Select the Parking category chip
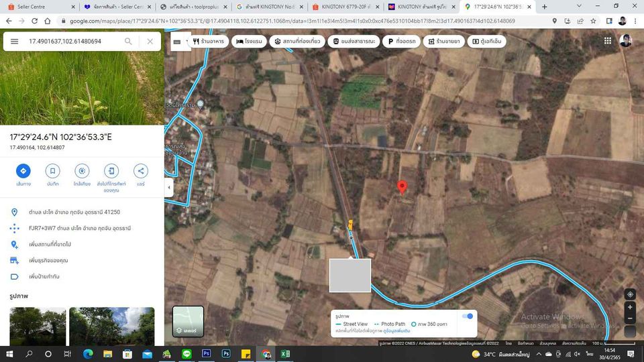The image size is (644, 362). pos(402,41)
